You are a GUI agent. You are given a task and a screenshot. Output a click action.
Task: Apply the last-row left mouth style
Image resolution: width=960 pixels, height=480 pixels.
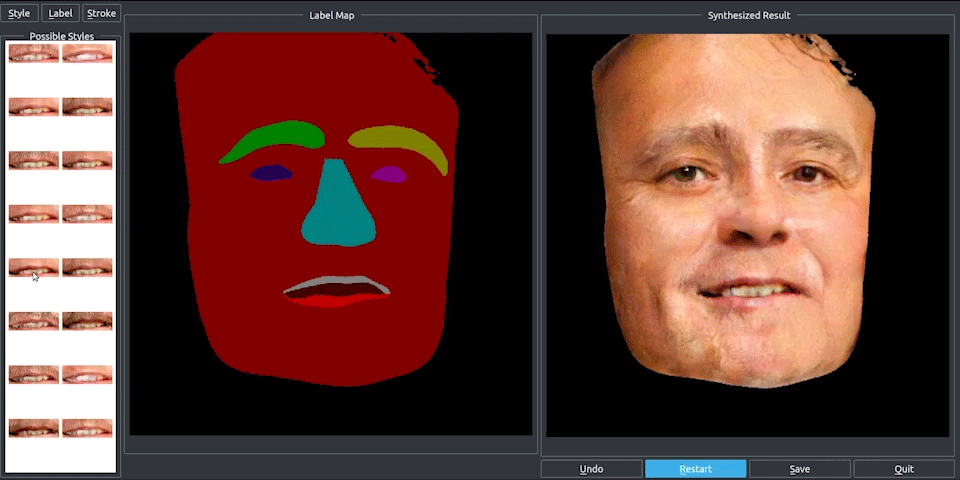pyautogui.click(x=34, y=428)
